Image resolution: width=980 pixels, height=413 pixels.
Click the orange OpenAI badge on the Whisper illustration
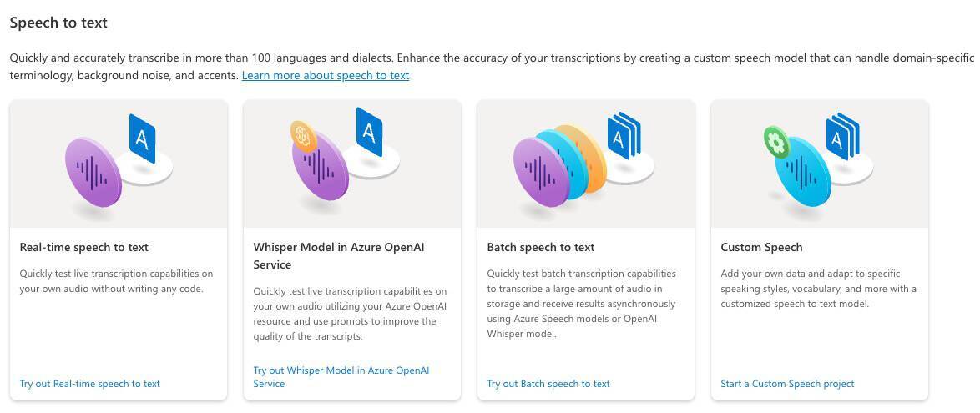click(302, 135)
